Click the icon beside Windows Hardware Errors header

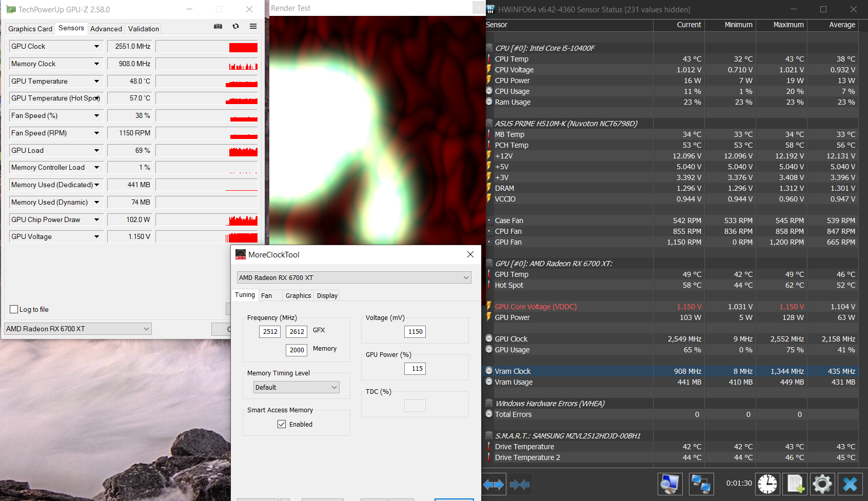(489, 403)
